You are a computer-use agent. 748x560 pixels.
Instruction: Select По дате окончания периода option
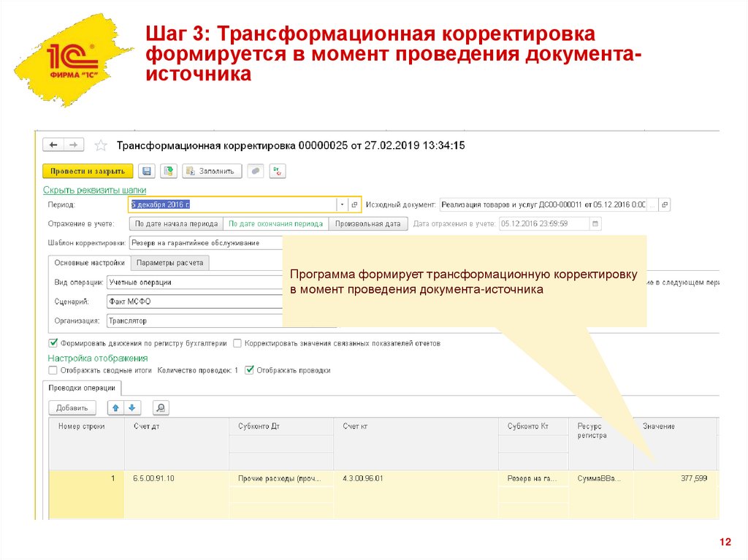[x=275, y=223]
